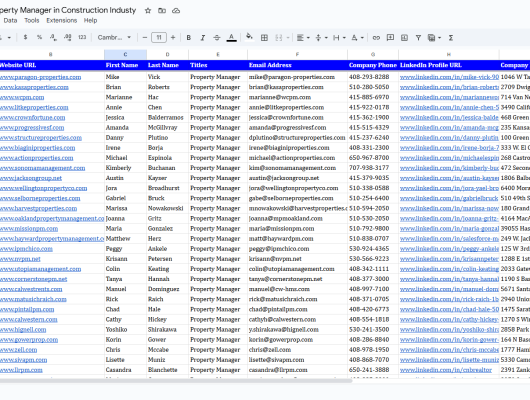
Task: Increase decimal places icon
Action: [x=68, y=38]
